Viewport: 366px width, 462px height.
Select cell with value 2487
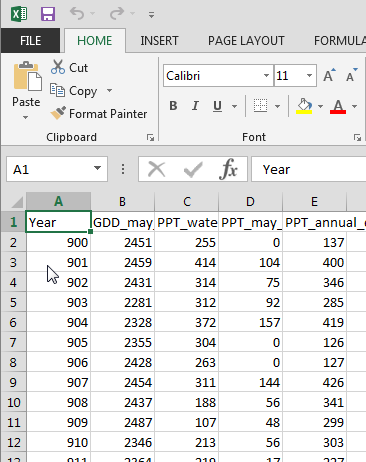(123, 422)
